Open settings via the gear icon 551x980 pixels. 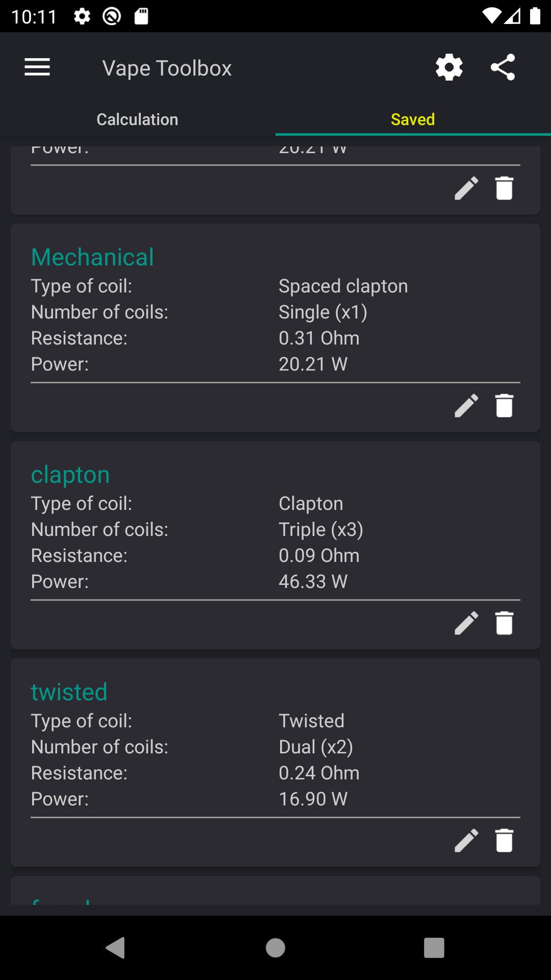449,67
